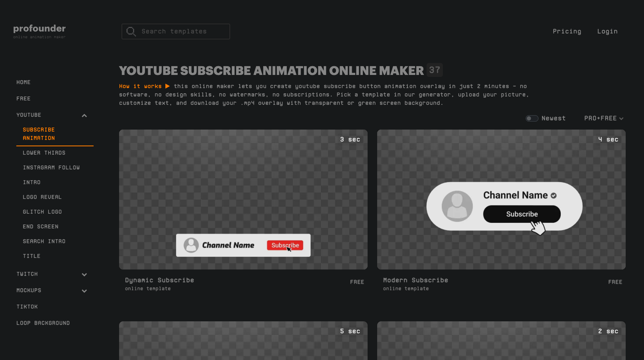Open the TikTok sidebar item
644x360 pixels.
tap(27, 307)
